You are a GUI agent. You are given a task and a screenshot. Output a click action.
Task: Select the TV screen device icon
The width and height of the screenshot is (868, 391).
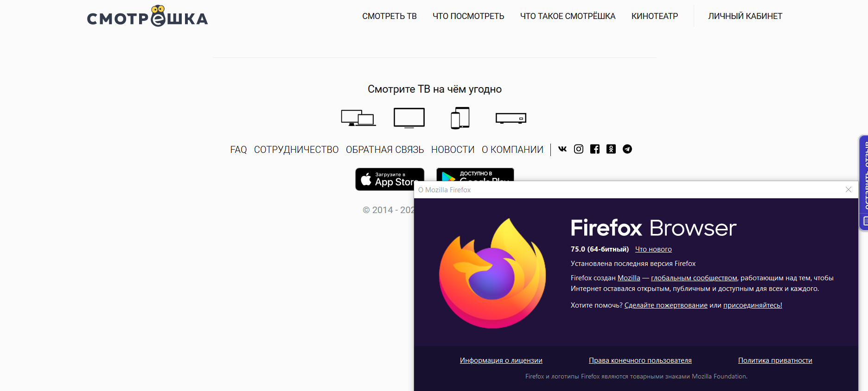click(409, 118)
